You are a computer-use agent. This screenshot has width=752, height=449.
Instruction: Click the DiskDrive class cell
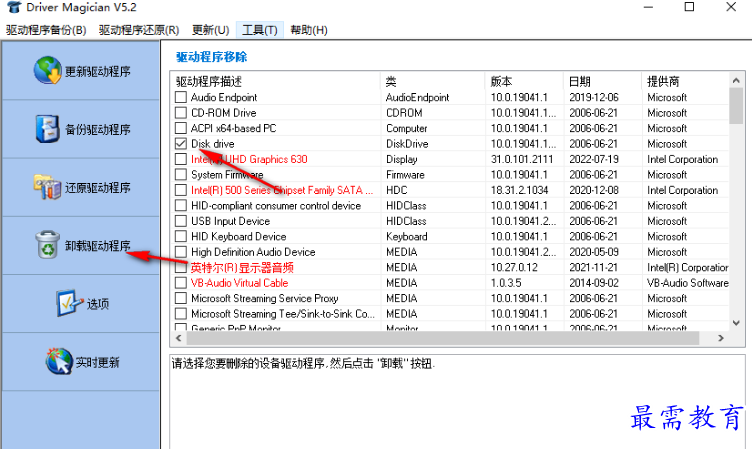point(407,143)
